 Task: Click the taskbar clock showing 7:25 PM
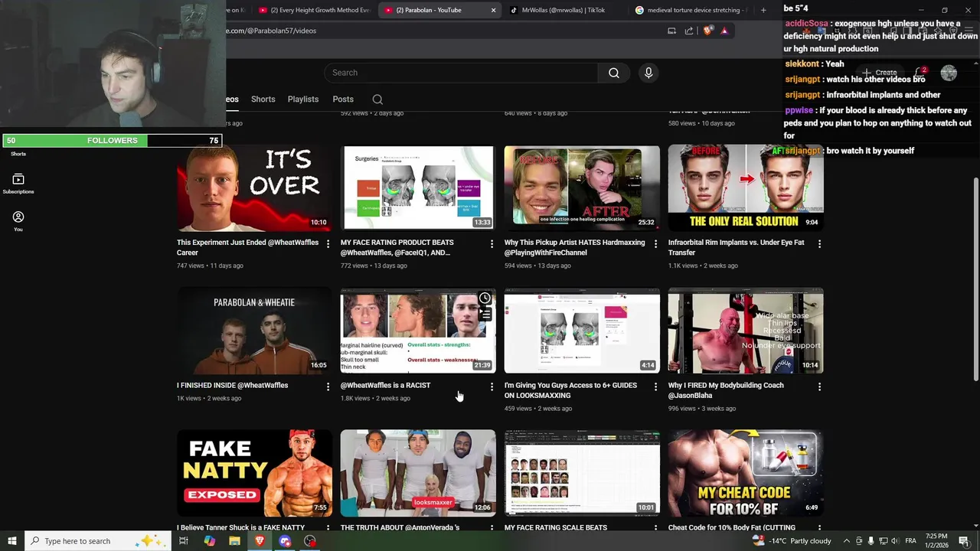[936, 541]
